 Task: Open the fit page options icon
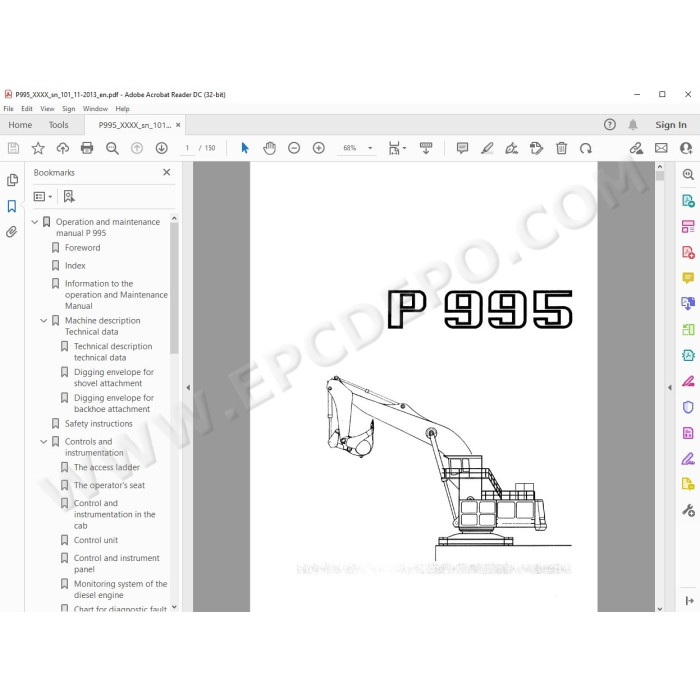click(396, 148)
